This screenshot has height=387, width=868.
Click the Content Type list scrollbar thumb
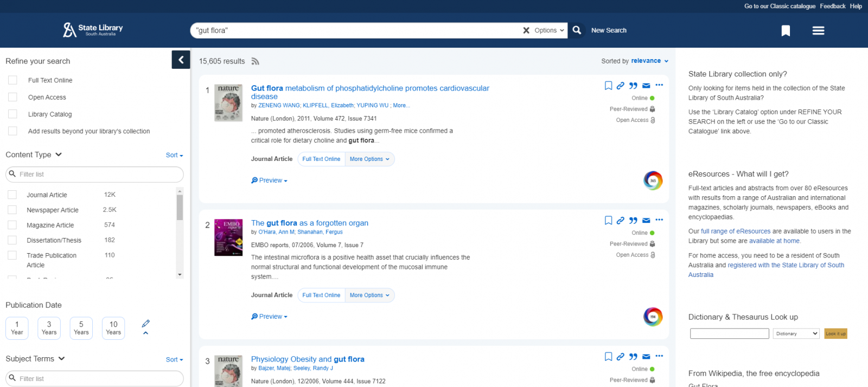[x=180, y=207]
